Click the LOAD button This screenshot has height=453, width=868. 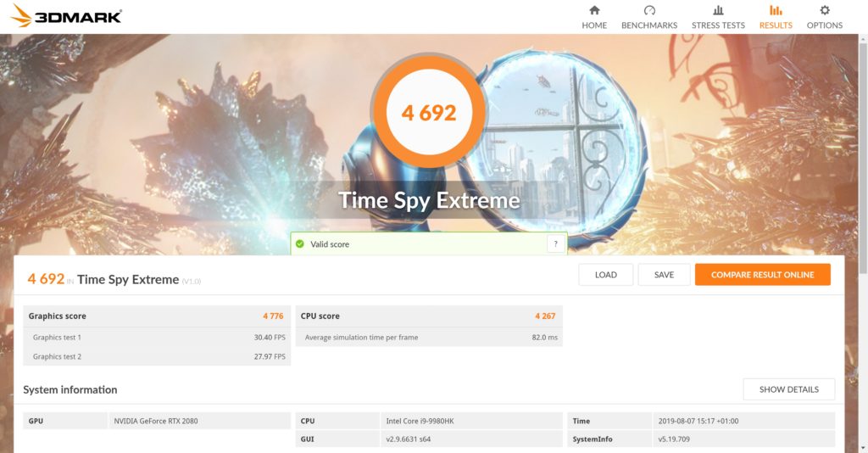605,275
